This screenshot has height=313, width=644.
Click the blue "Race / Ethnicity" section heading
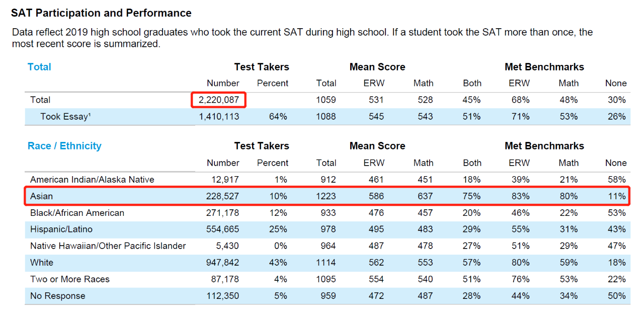coord(64,146)
